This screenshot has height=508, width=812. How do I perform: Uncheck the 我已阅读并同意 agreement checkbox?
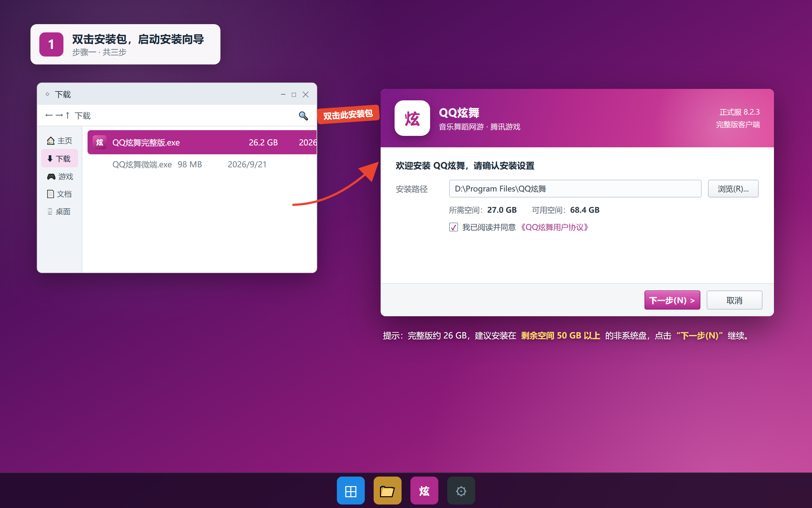[x=453, y=227]
